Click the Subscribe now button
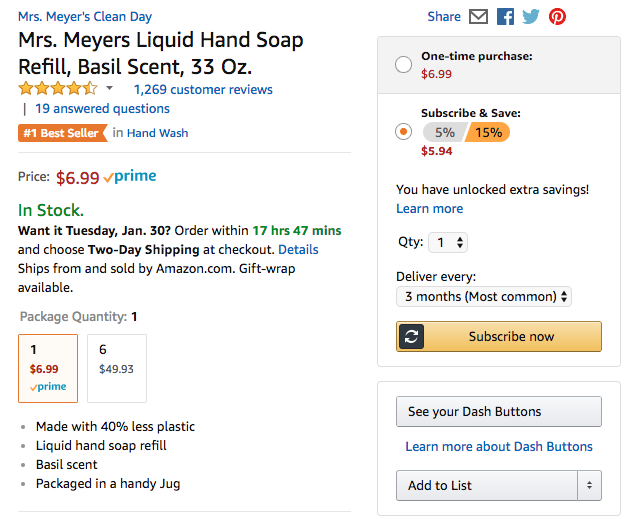 (511, 336)
